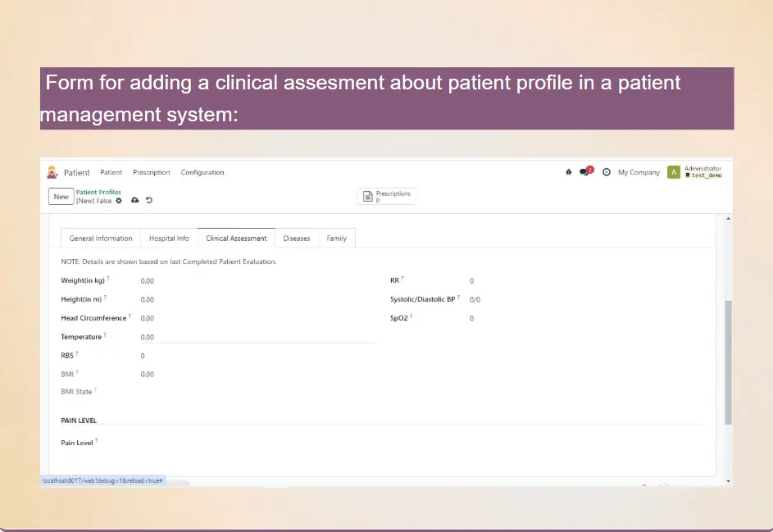
Task: Click the vertical scrollbar of the form
Action: pyautogui.click(x=729, y=361)
